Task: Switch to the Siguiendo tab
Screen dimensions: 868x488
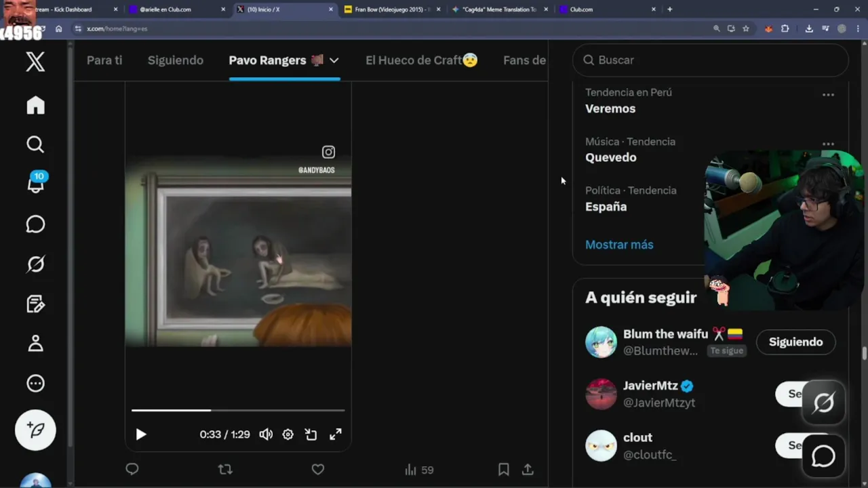Action: (176, 60)
